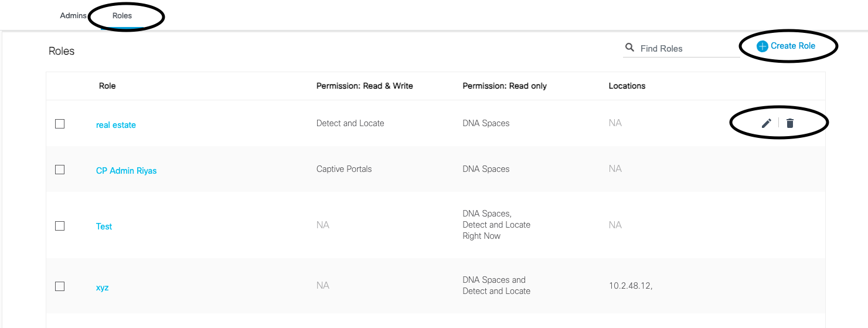Select the CP Admin Riyas checkbox
This screenshot has width=868, height=328.
tap(60, 170)
